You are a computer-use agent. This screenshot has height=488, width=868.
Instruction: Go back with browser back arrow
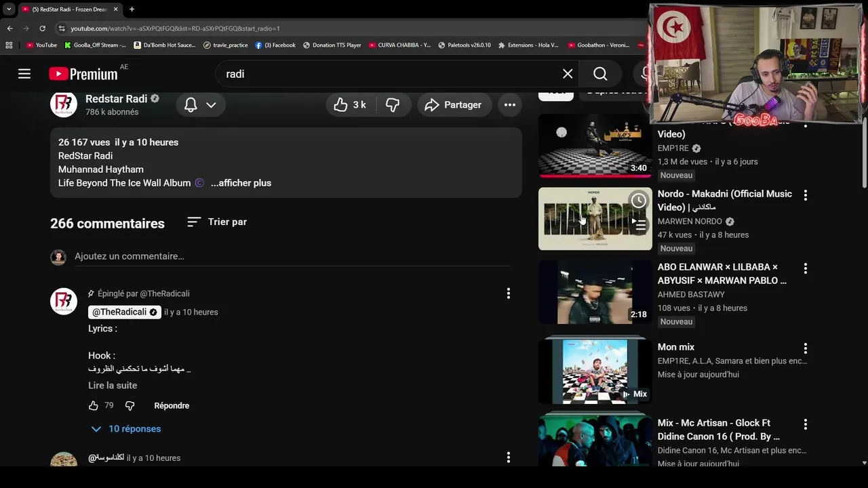[9, 28]
